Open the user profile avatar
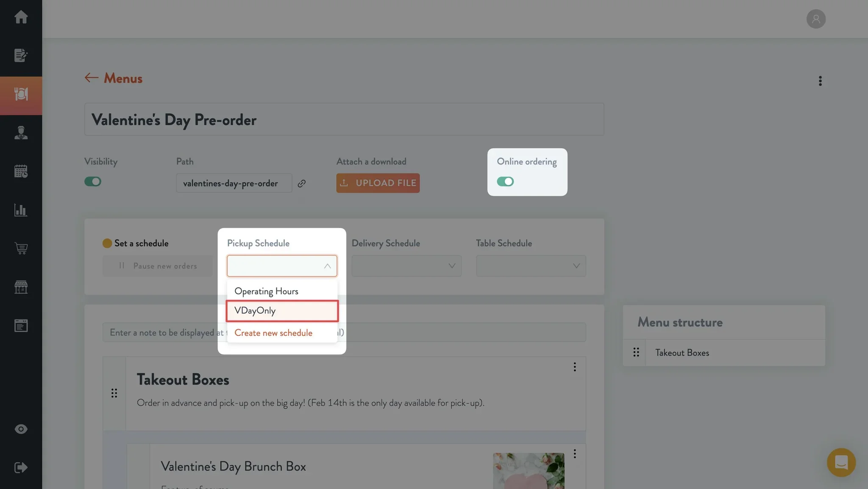The height and width of the screenshot is (489, 868). click(816, 19)
